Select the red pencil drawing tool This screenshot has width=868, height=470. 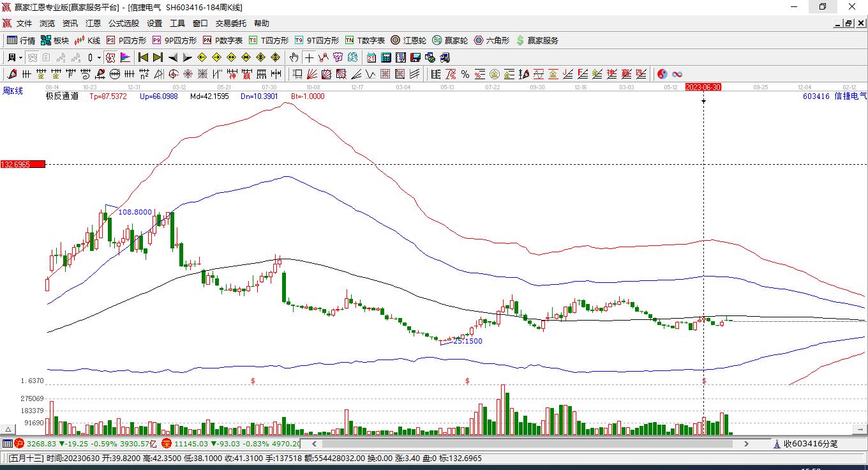11,74
